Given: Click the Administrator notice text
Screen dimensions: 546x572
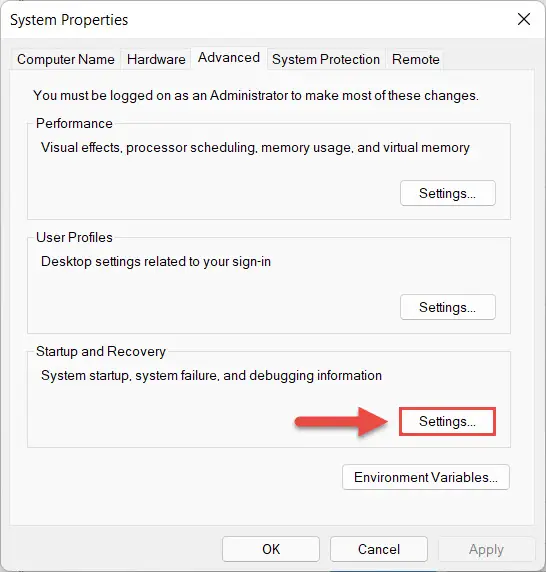Looking at the screenshot, I should tap(256, 96).
